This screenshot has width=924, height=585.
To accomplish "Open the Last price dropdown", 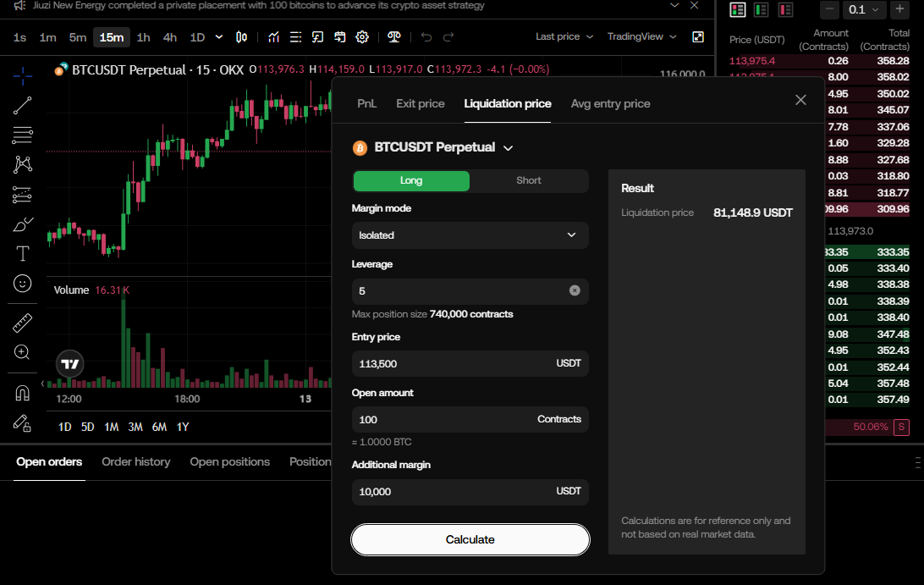I will (x=564, y=37).
